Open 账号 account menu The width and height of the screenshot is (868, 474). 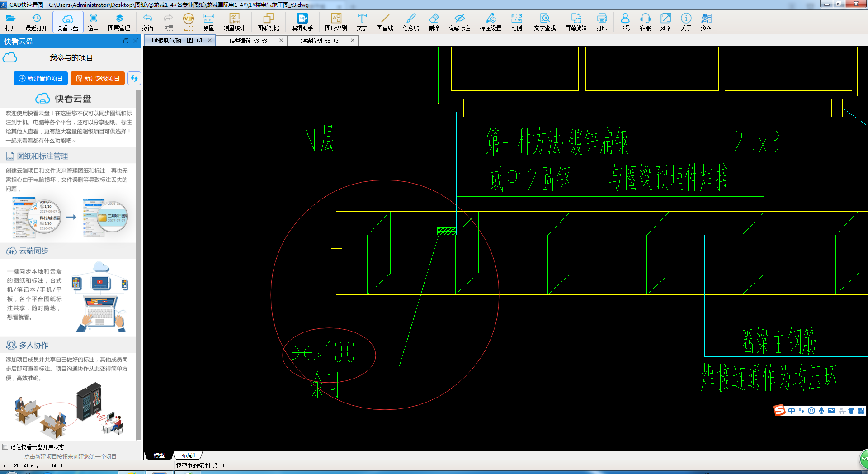[625, 22]
